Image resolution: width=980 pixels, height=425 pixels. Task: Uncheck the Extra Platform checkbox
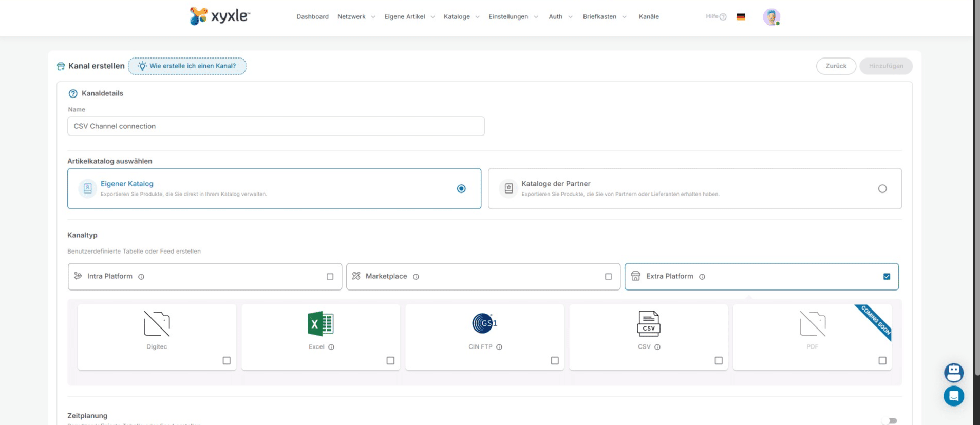point(887,277)
